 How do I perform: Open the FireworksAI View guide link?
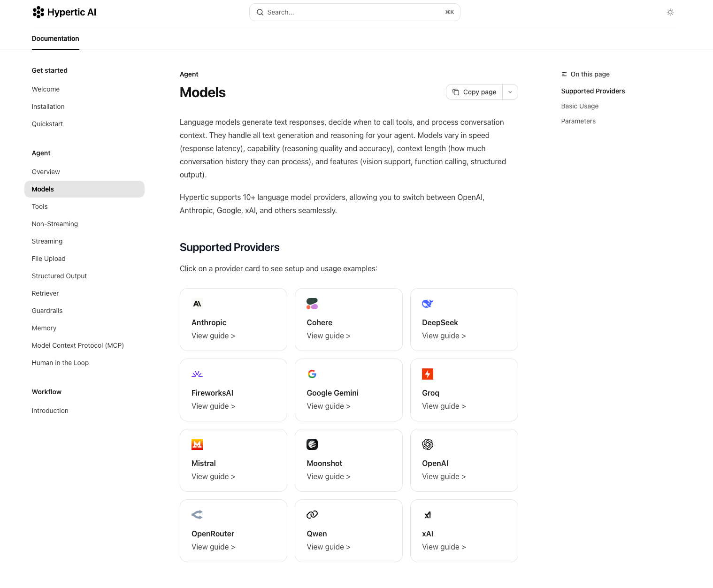click(213, 406)
